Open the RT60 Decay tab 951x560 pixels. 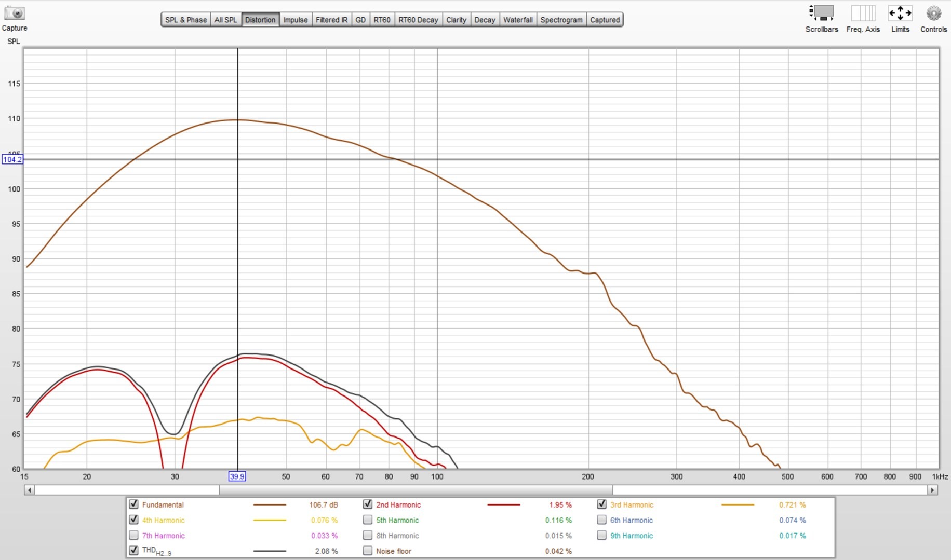click(x=418, y=20)
